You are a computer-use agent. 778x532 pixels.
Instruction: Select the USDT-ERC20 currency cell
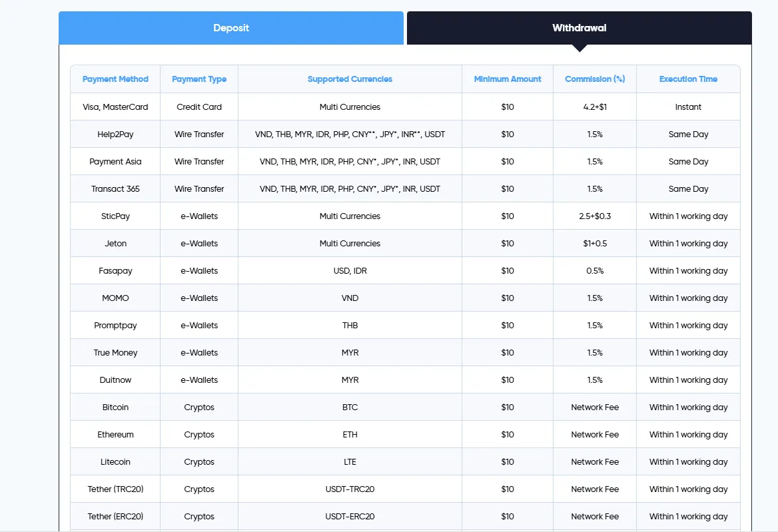tap(350, 516)
